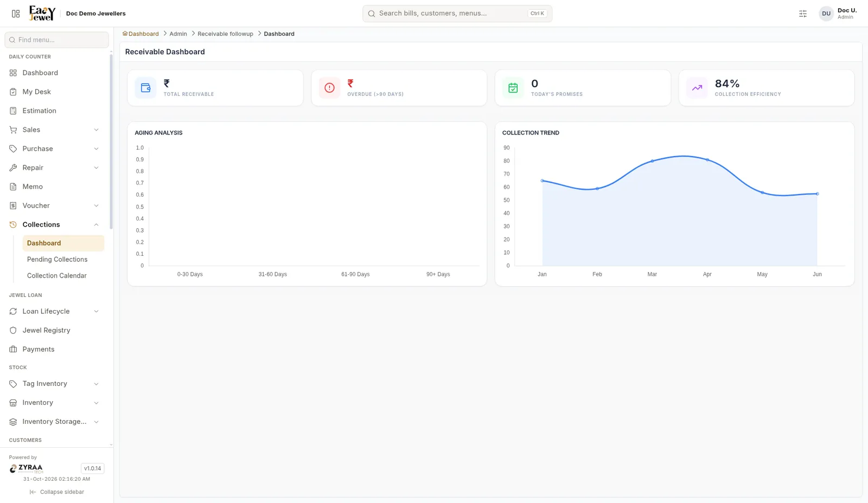Click the EasyJewel logo
This screenshot has width=868, height=503.
click(x=42, y=13)
